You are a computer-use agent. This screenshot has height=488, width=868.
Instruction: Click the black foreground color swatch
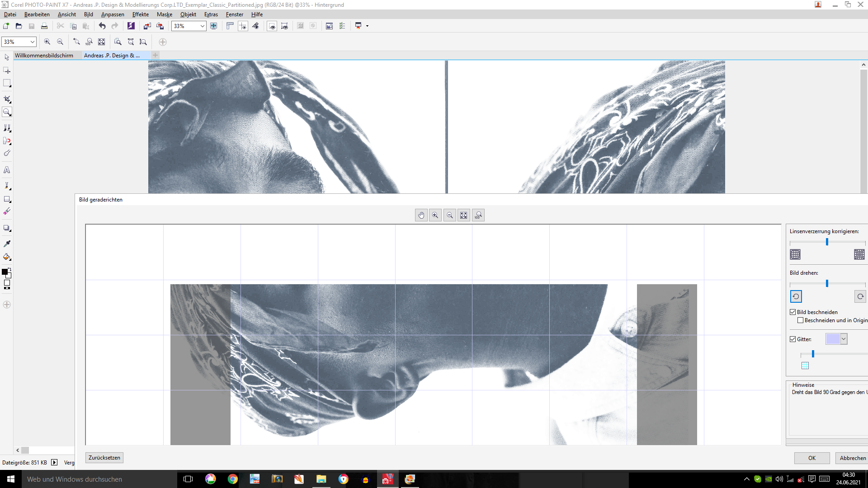pos(5,272)
